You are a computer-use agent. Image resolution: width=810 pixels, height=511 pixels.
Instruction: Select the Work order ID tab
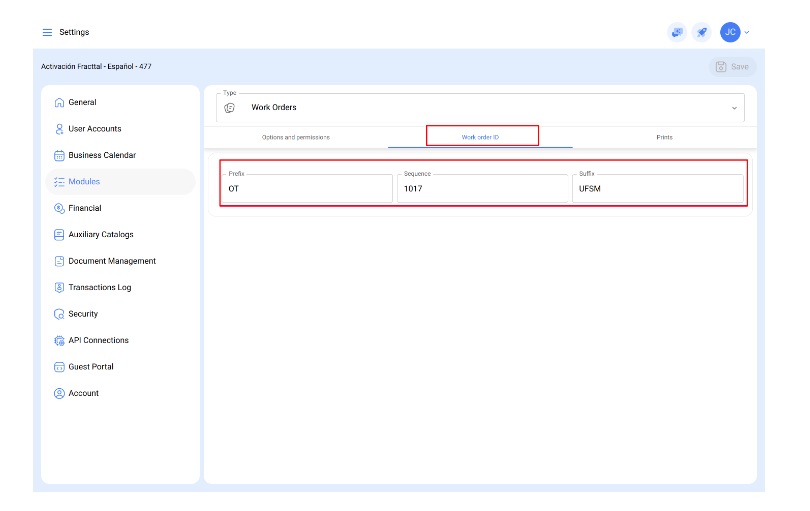pyautogui.click(x=481, y=137)
